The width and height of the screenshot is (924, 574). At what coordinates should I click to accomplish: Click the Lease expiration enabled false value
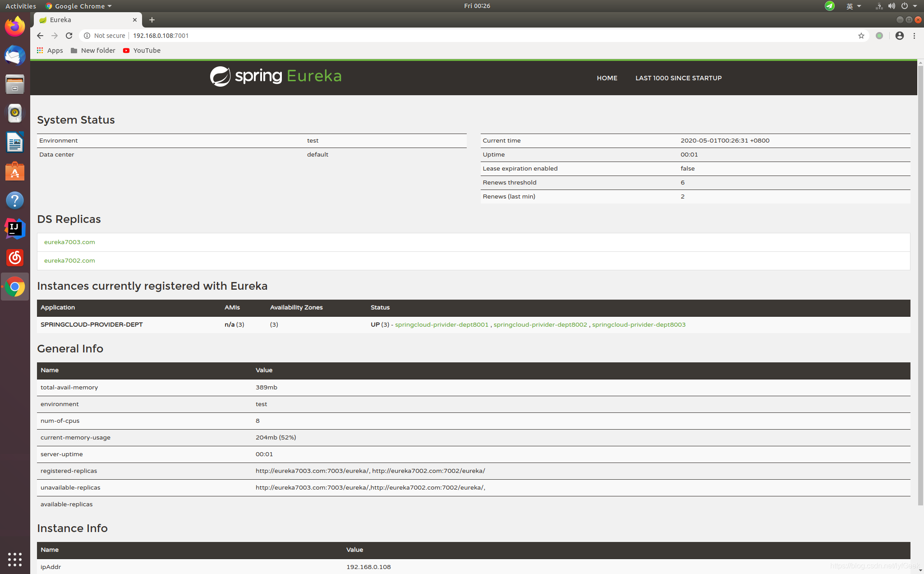[x=687, y=168]
